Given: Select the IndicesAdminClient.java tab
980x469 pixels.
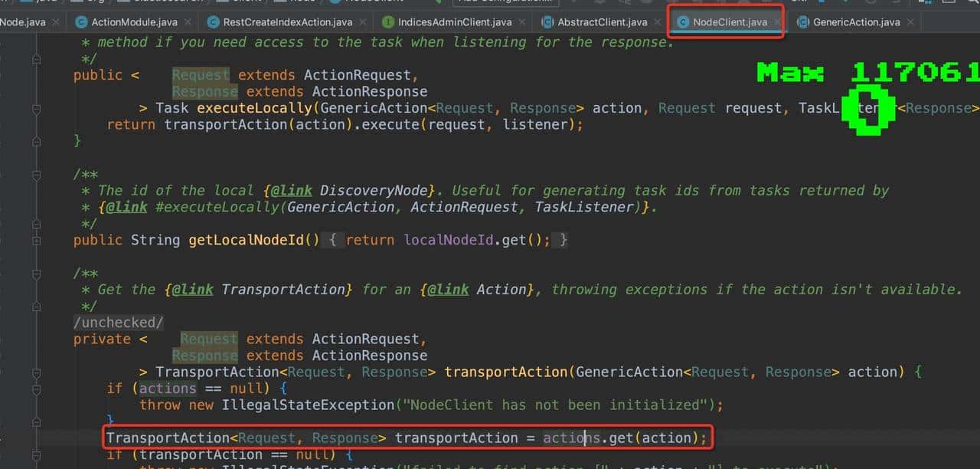Looking at the screenshot, I should coord(455,22).
